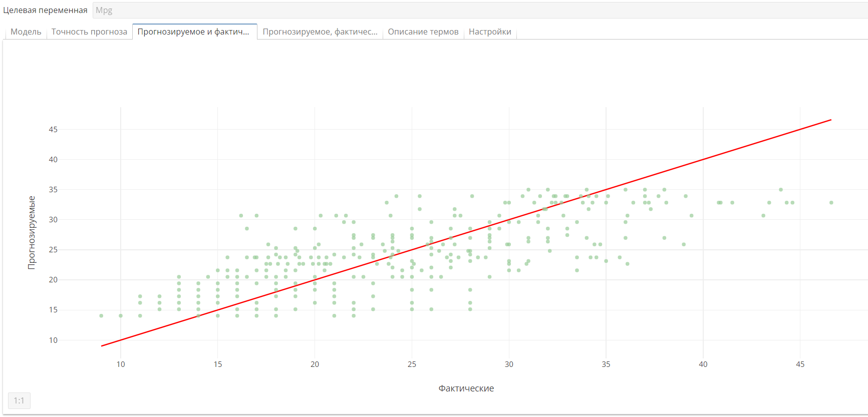The width and height of the screenshot is (868, 417).
Task: Open the Модель tab
Action: (x=26, y=32)
